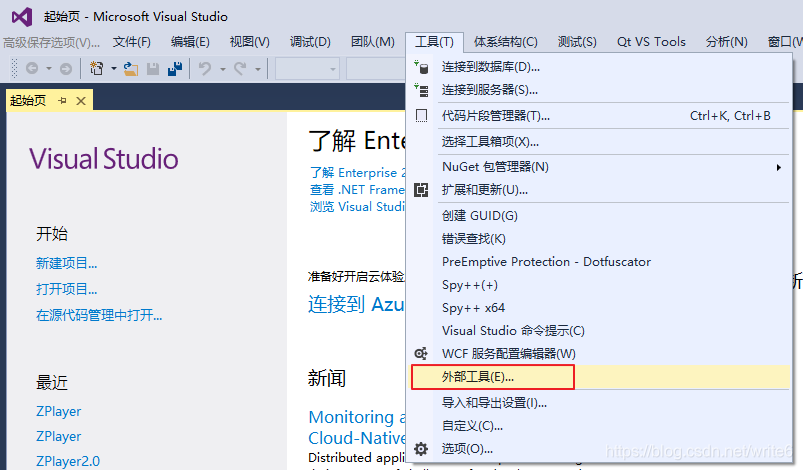Click the 在源代码管理中打开... link
Image resolution: width=803 pixels, height=470 pixels.
[x=99, y=315]
